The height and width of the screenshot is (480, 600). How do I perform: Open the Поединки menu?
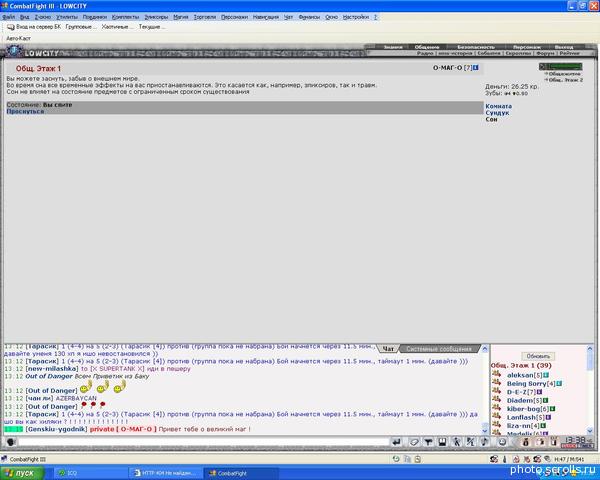(x=95, y=17)
